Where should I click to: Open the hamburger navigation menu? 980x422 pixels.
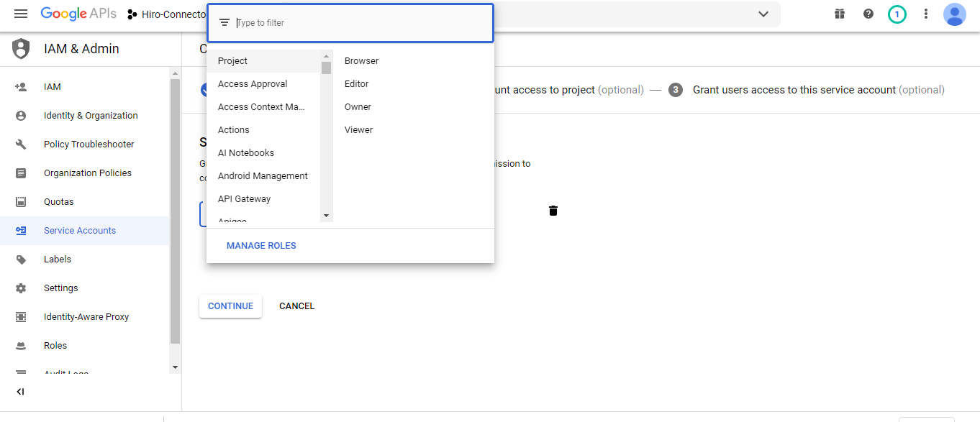21,14
